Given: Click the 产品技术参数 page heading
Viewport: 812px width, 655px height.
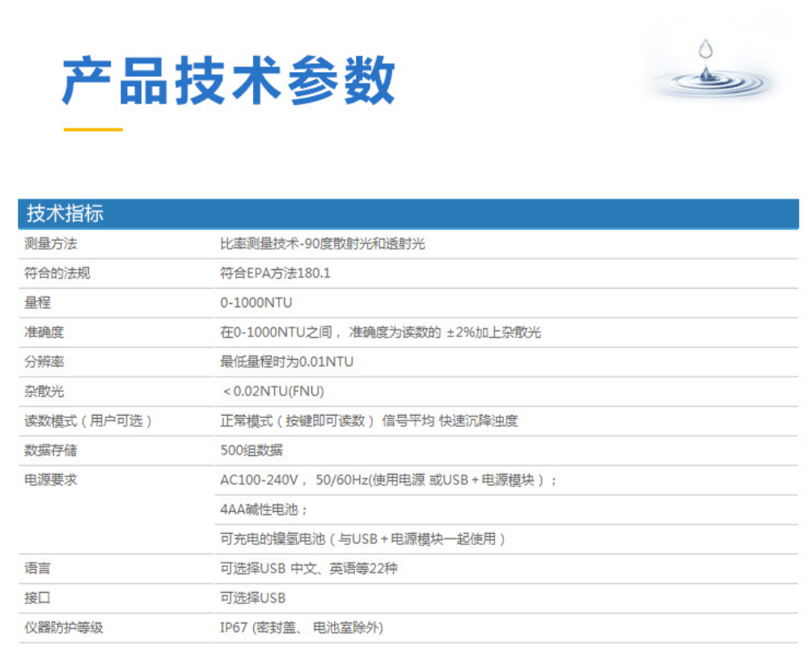Looking at the screenshot, I should (229, 82).
